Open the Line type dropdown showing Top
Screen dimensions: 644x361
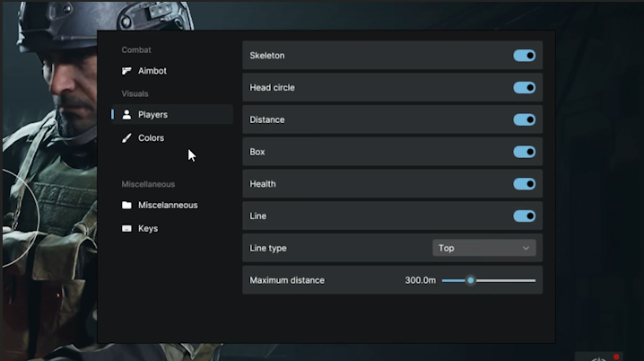[x=483, y=248]
